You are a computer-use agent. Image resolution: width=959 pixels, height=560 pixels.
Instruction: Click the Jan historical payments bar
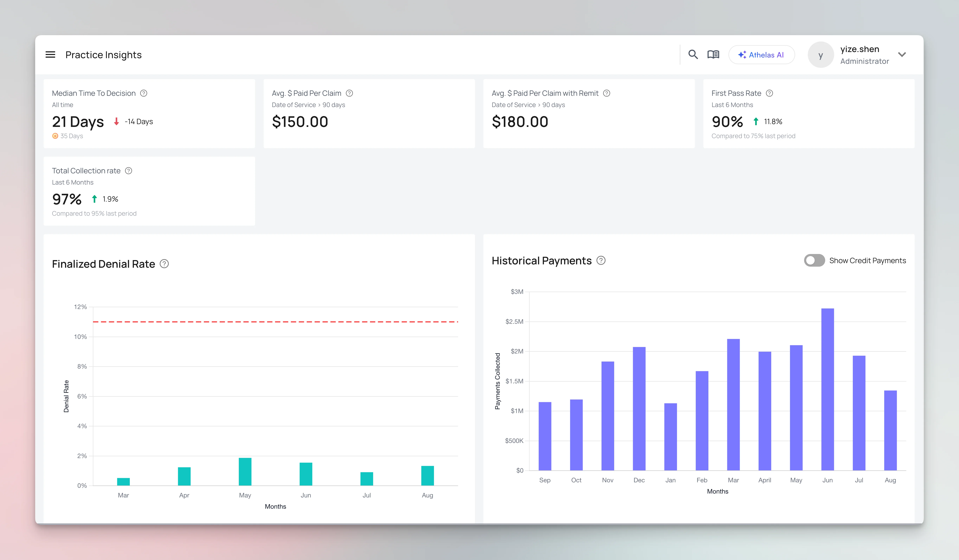pyautogui.click(x=670, y=437)
